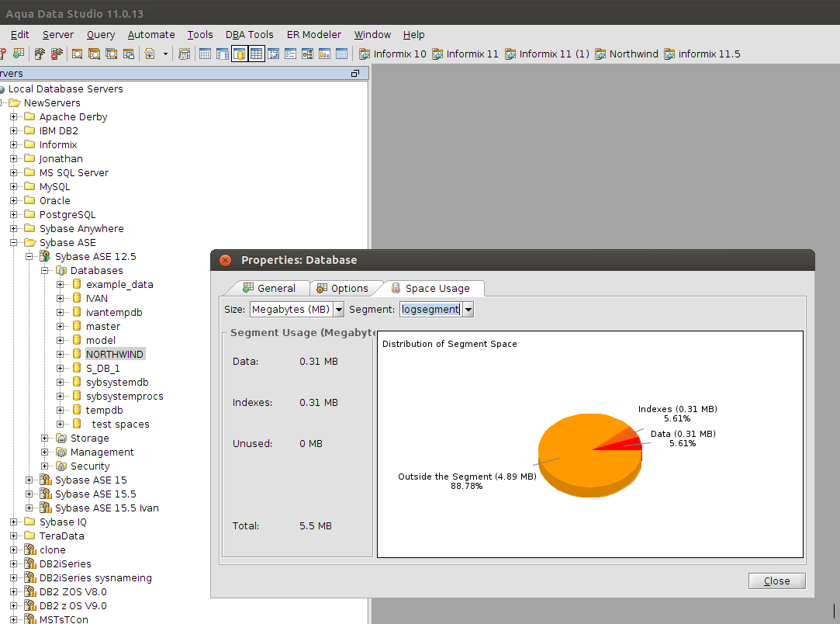
Task: Expand the Apache Derby folder
Action: (13, 117)
